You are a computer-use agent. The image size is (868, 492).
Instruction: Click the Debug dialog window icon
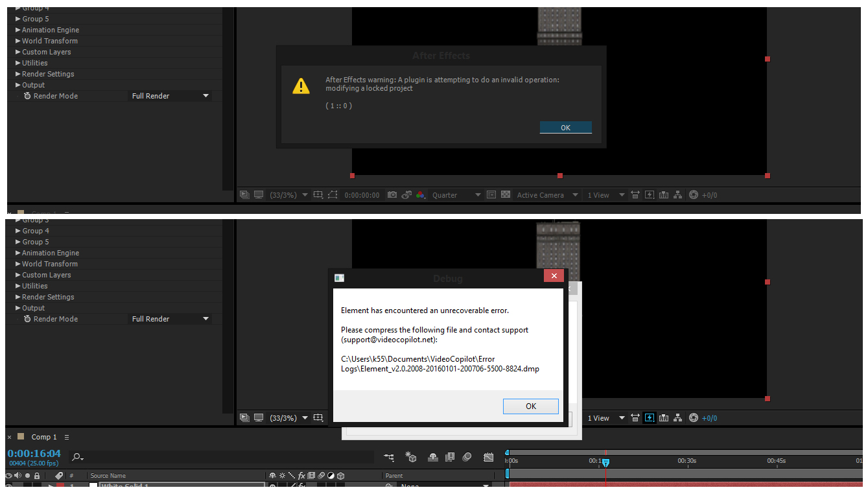point(339,278)
